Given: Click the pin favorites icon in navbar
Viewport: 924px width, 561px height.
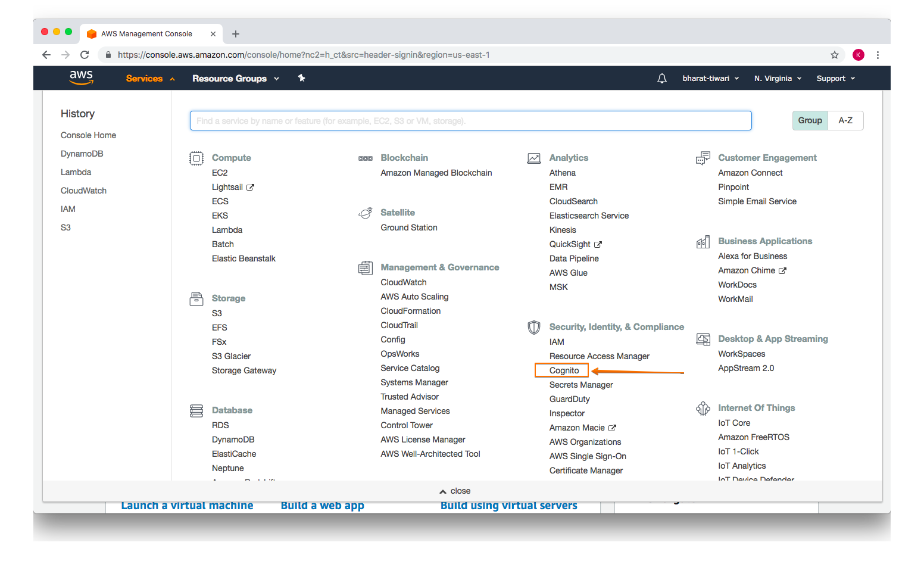Looking at the screenshot, I should (301, 77).
